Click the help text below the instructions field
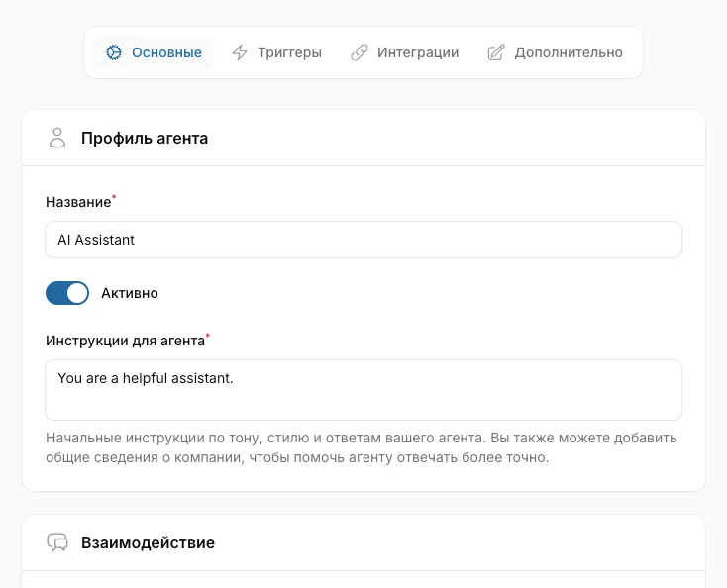Screen dimensions: 727x588 (x=362, y=447)
